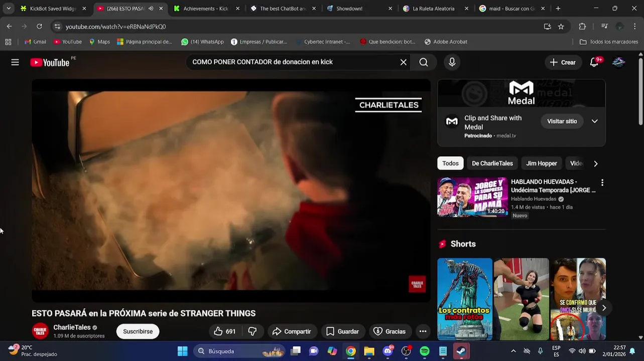The image size is (644, 361).
Task: Open Chrome three-dot menu
Action: 635,27
